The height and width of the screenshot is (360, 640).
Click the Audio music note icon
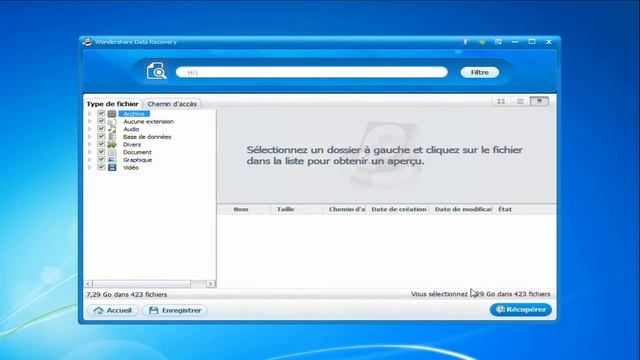tap(112, 129)
